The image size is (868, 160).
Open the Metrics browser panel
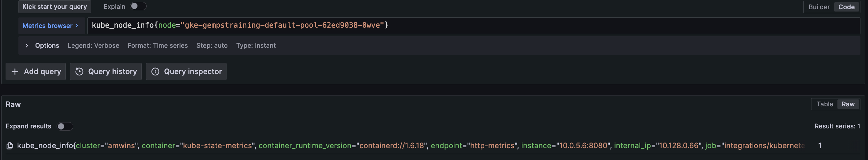[48, 26]
